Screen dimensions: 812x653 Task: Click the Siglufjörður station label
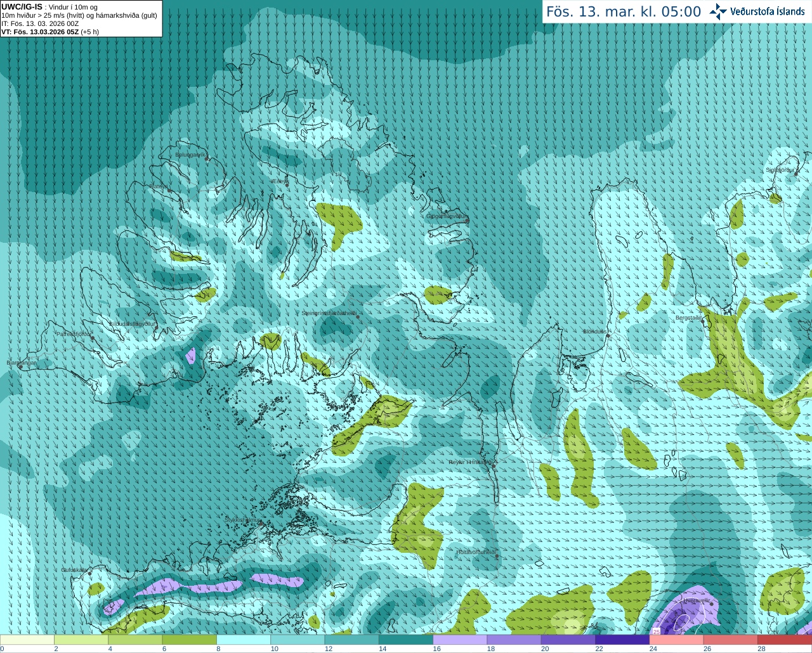780,170
